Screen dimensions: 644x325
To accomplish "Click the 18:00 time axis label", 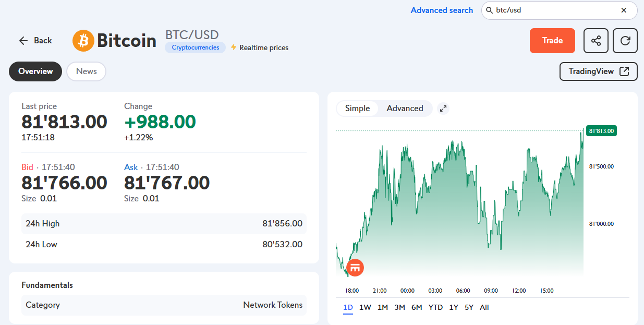I will (352, 291).
